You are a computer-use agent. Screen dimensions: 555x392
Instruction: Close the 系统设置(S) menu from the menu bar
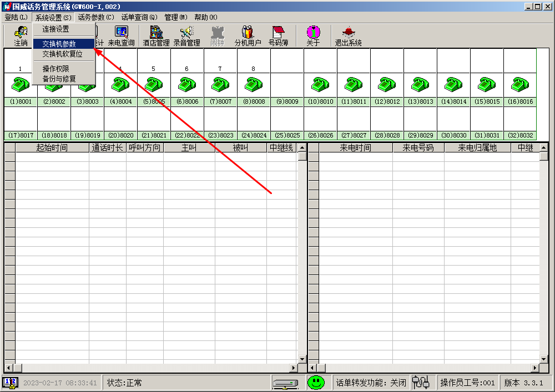click(x=53, y=17)
